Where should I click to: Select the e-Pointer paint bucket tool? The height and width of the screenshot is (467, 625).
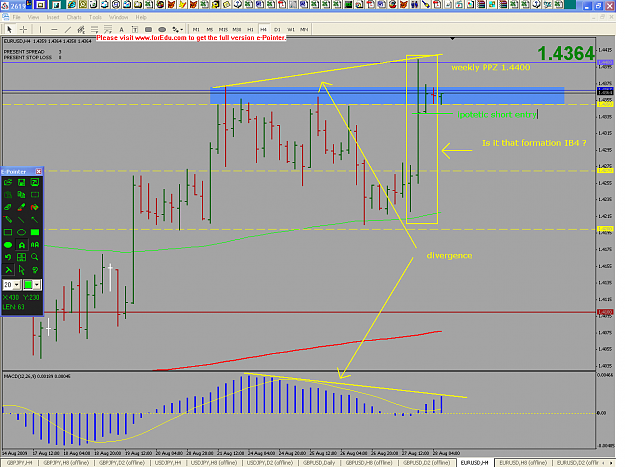(x=35, y=207)
